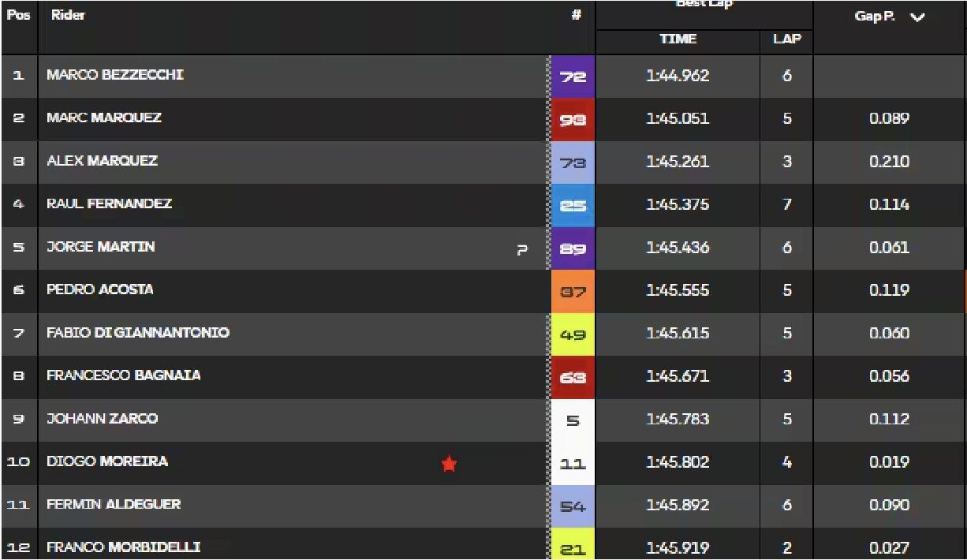Viewport: 967px width, 560px height.
Task: Sort by the Rider column header
Action: tap(69, 15)
